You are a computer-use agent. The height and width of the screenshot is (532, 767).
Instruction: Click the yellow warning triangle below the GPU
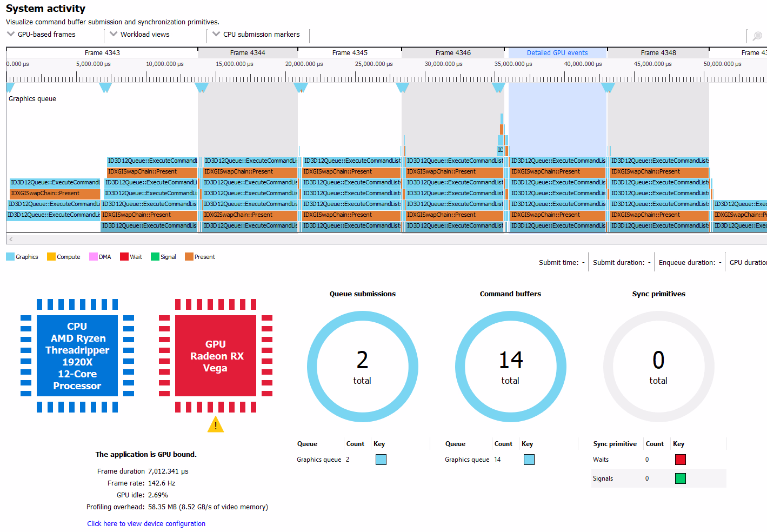(215, 425)
